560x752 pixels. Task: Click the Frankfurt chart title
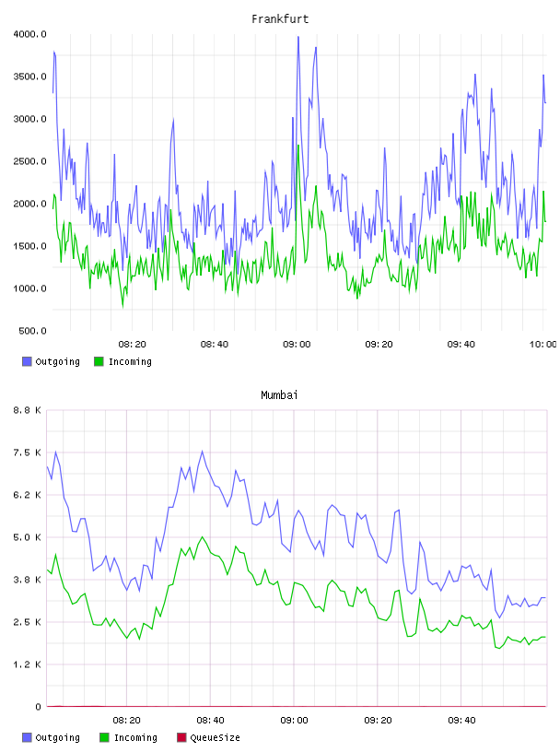tap(280, 19)
